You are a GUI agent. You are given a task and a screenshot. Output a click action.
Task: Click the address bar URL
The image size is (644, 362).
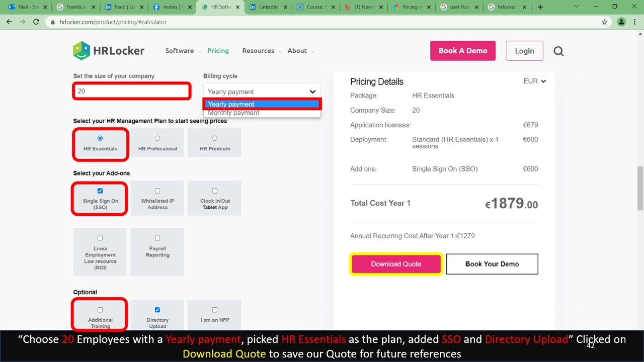click(x=113, y=22)
